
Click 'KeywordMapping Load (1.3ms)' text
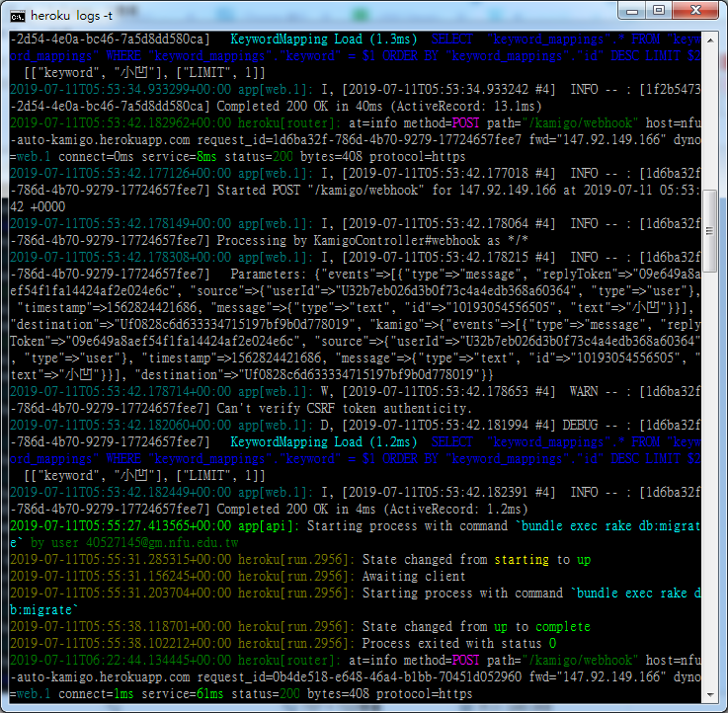pos(324,39)
